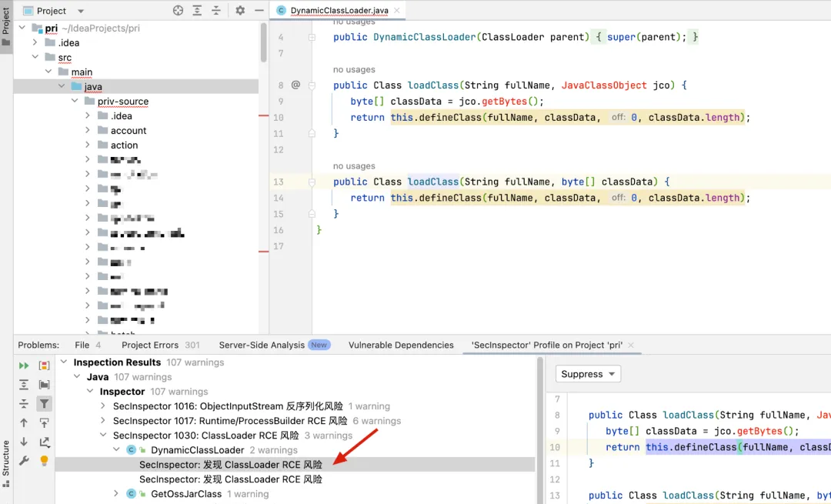Image resolution: width=831 pixels, height=504 pixels.
Task: Toggle the filter resolved items funnel
Action: coord(44,404)
